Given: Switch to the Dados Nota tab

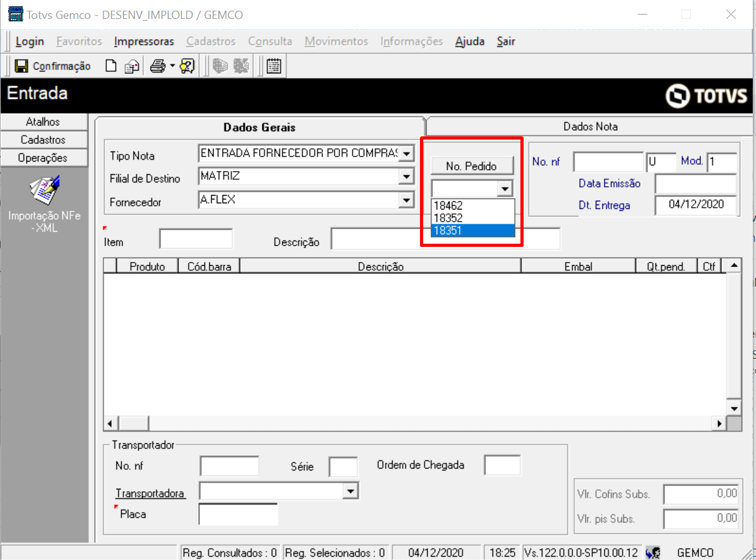Looking at the screenshot, I should coord(590,127).
